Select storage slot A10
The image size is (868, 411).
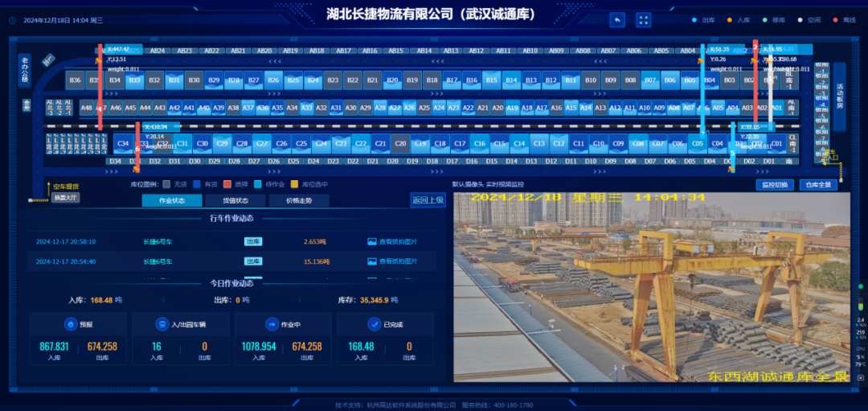pos(645,108)
